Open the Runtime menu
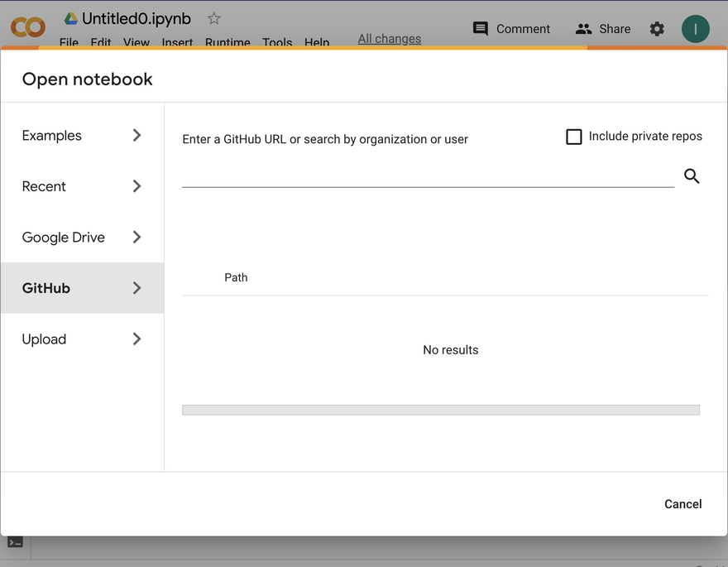 click(x=227, y=41)
